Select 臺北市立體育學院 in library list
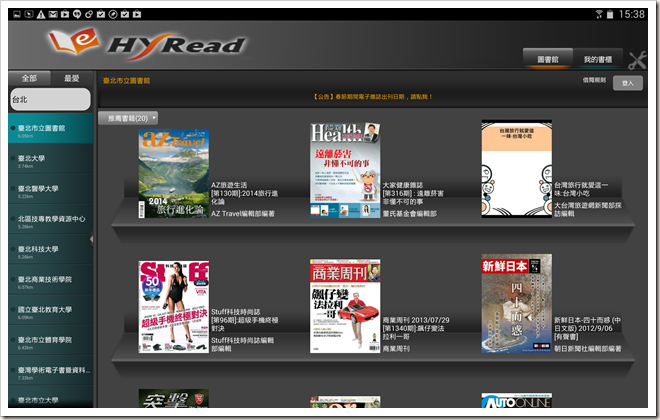The image size is (660, 420). 51,340
